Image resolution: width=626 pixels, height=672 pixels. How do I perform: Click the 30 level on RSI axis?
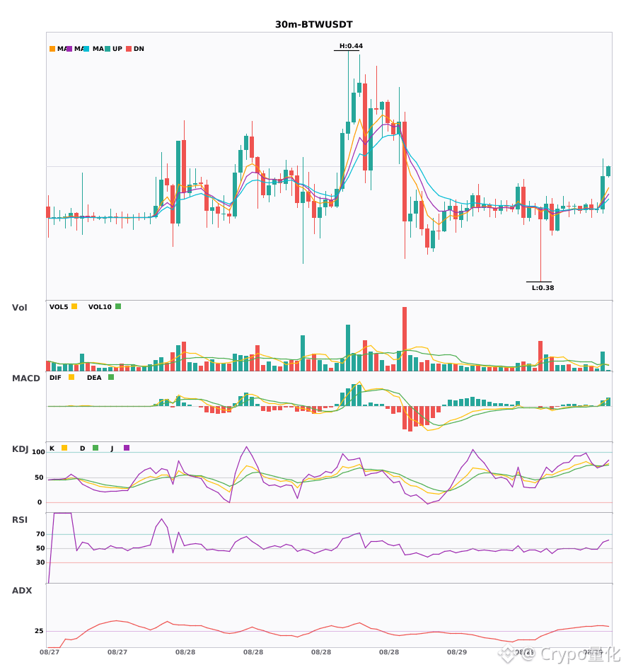coord(40,562)
